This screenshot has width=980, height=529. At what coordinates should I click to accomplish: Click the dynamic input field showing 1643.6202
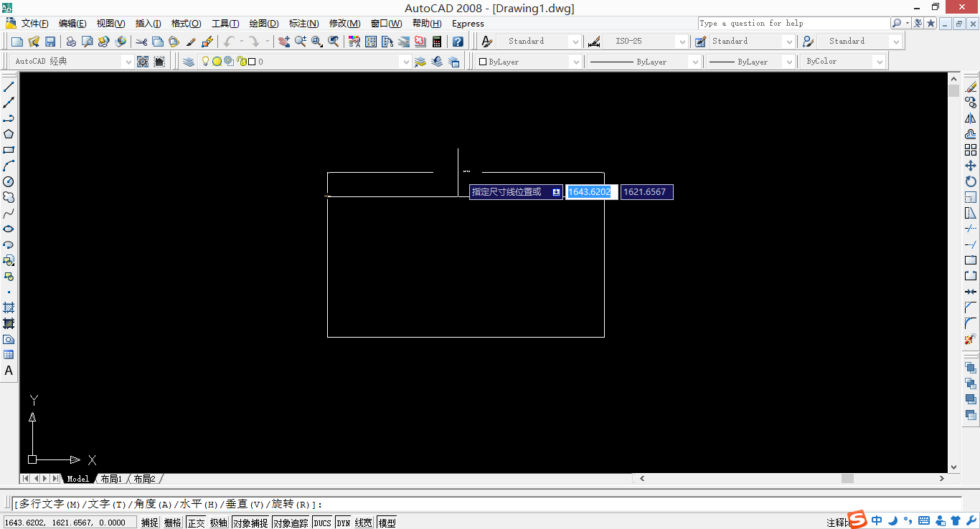point(592,192)
